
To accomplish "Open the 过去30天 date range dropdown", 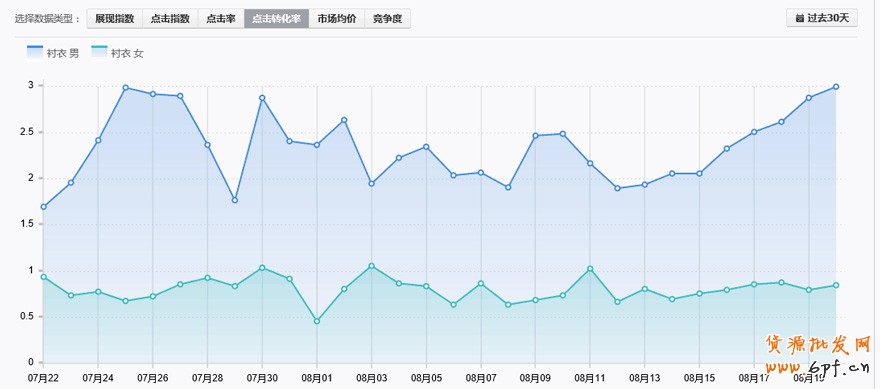I will point(822,18).
